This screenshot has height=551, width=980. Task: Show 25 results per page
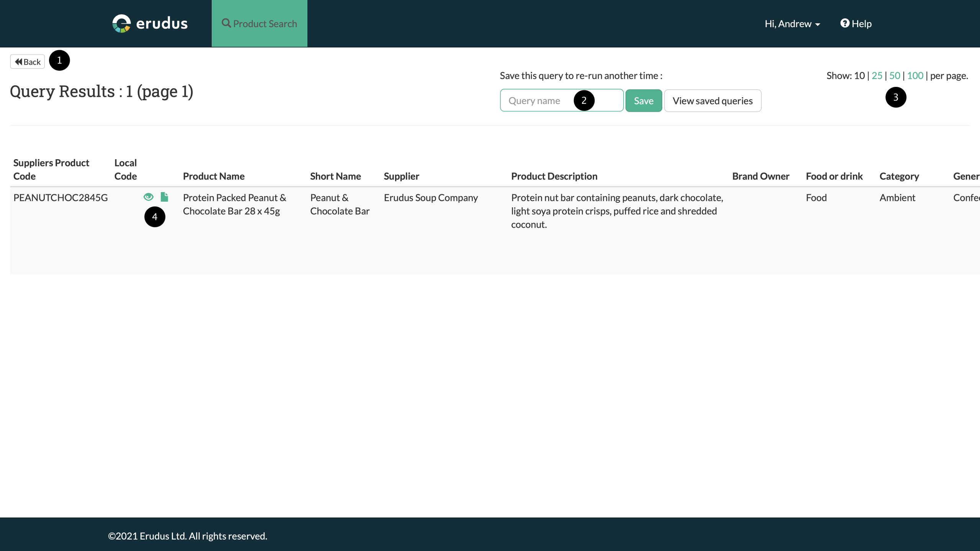pos(877,75)
